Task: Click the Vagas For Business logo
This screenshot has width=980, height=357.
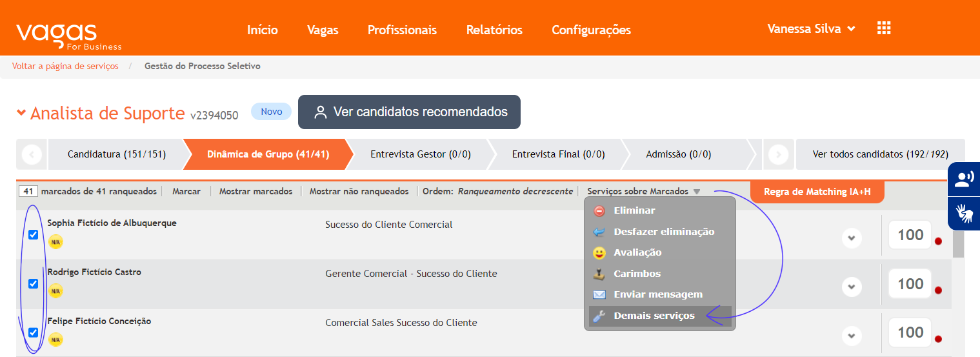Action: [x=68, y=36]
